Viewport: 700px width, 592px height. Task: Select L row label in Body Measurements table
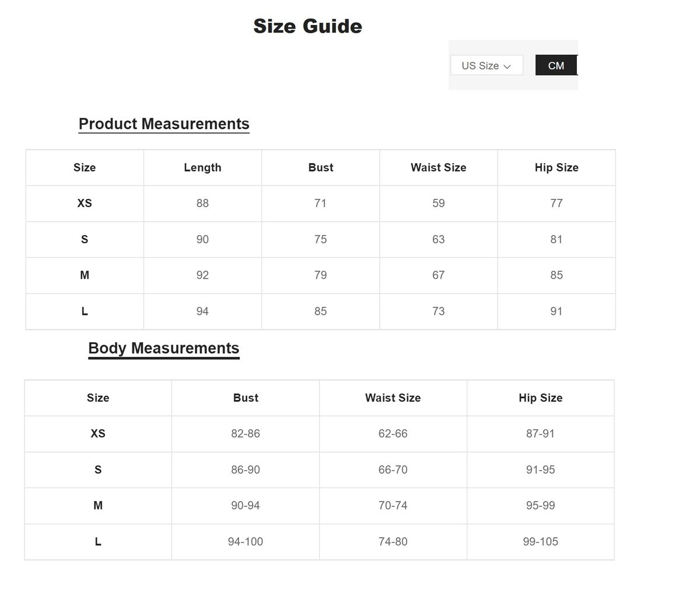(98, 542)
